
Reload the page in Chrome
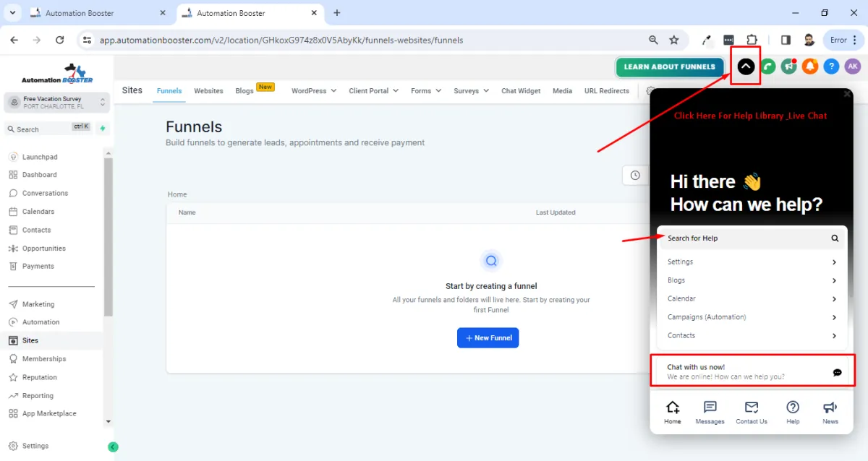coord(59,40)
